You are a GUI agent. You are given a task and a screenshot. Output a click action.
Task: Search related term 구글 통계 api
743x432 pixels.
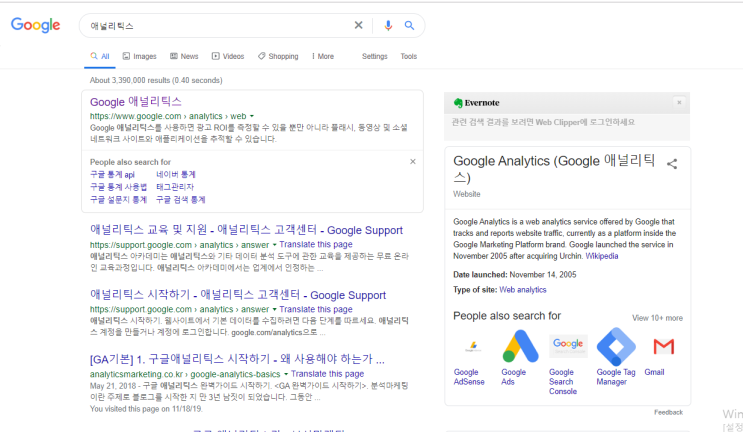point(112,175)
